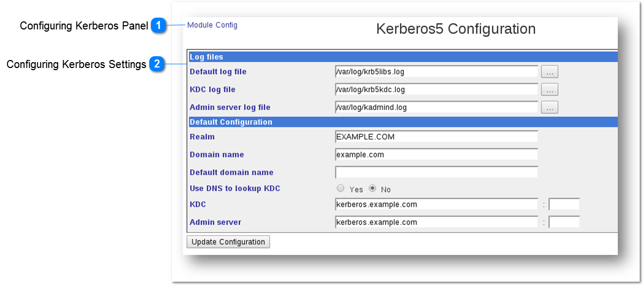Focus the KDC log file path field

tap(436, 89)
